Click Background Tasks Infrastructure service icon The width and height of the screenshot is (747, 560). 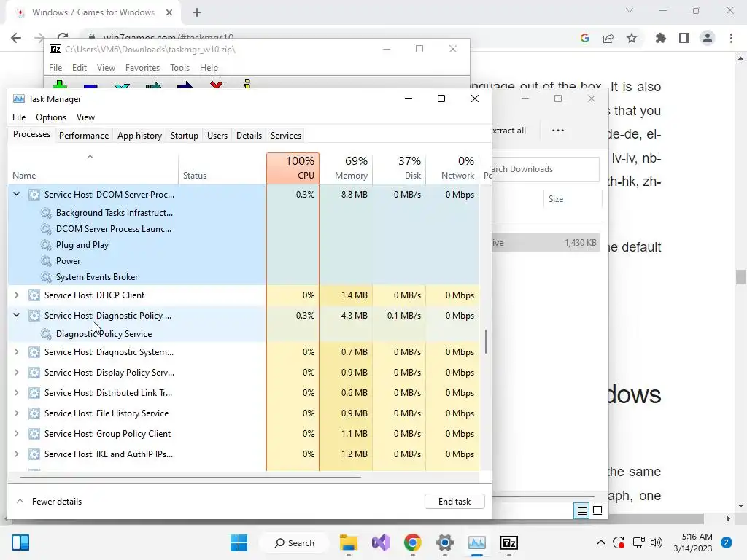[46, 213]
